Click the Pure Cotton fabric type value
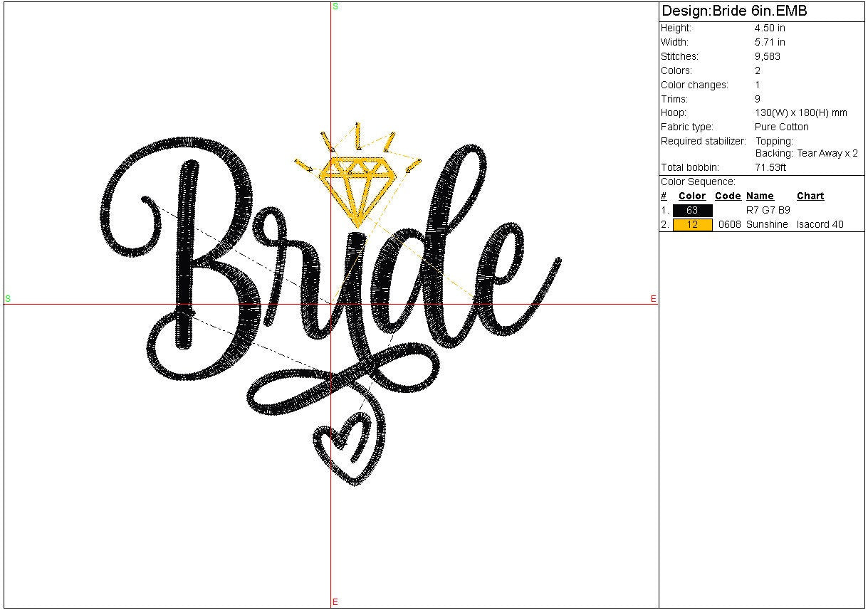 point(781,127)
